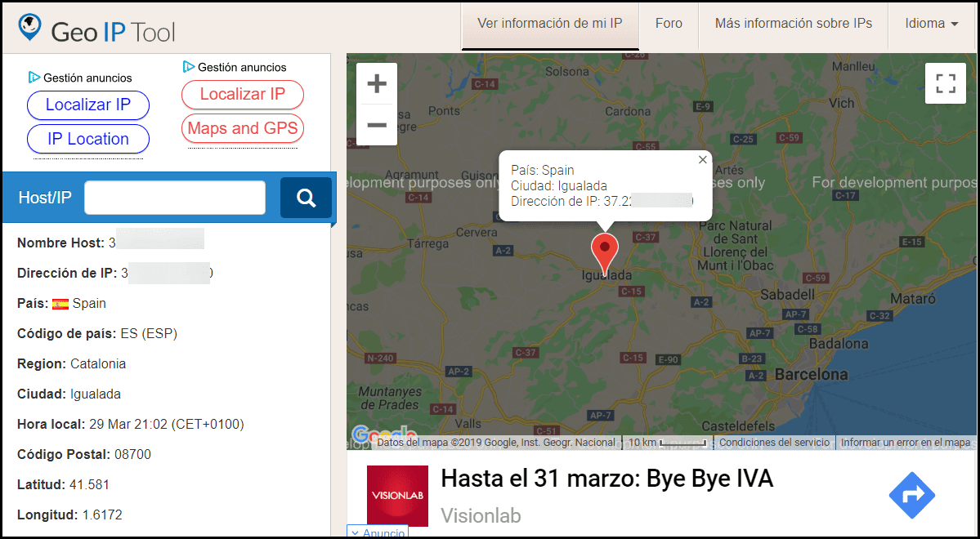Focus the Host/IP input field
This screenshot has width=980, height=539.
(x=175, y=198)
